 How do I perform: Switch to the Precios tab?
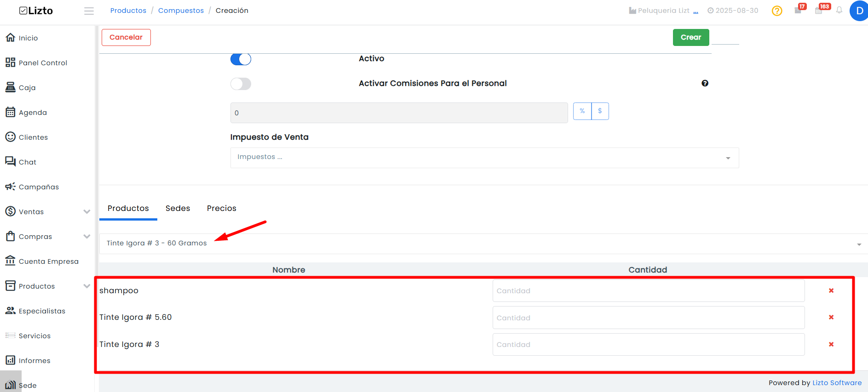pos(221,208)
